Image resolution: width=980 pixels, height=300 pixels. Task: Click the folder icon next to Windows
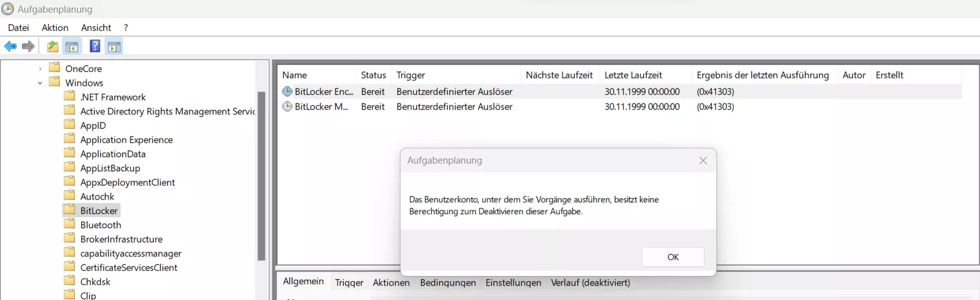pyautogui.click(x=54, y=83)
